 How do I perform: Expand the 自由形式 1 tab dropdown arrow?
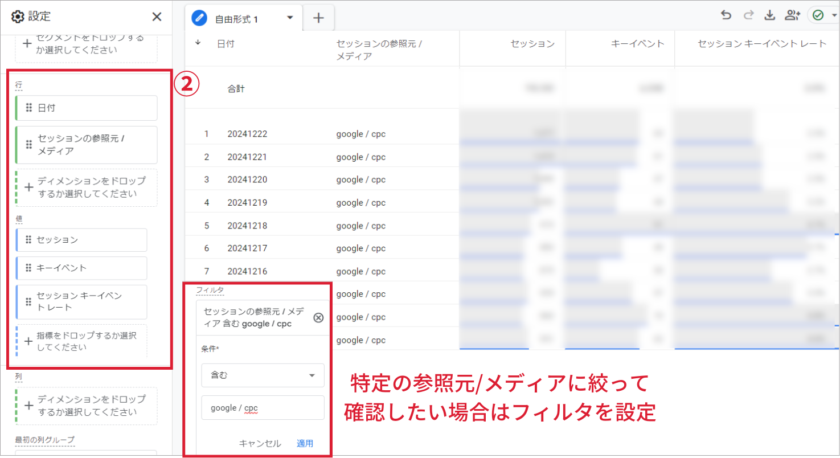point(290,18)
